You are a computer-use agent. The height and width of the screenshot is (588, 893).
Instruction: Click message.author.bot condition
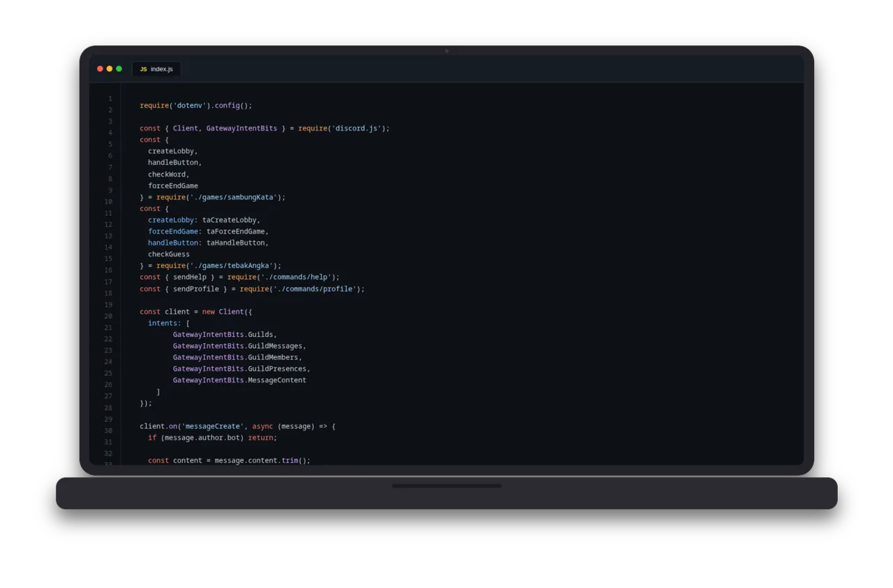202,437
